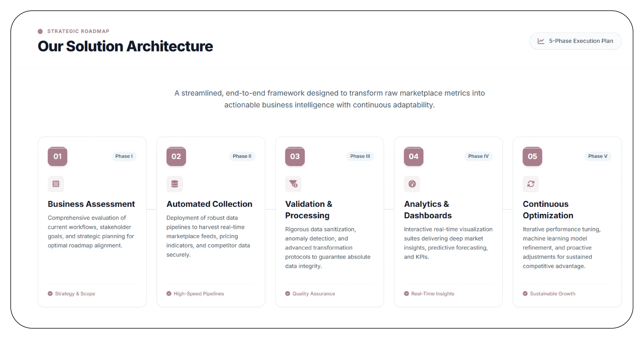Click the database stack icon in Automated Collection
The image size is (644, 339).
coord(174,184)
